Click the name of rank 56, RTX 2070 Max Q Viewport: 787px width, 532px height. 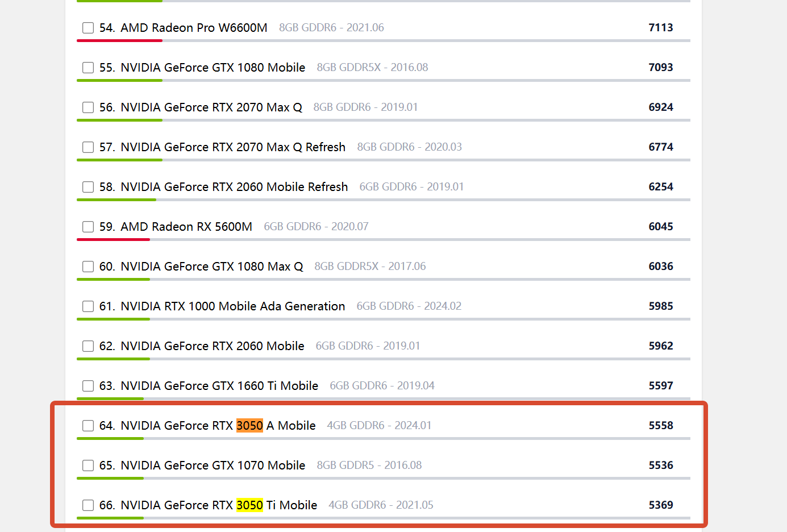point(211,107)
